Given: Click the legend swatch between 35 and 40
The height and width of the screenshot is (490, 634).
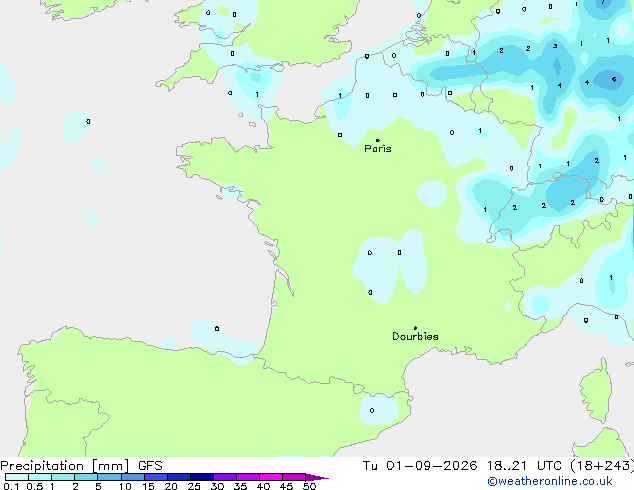Looking at the screenshot, I should tap(248, 477).
